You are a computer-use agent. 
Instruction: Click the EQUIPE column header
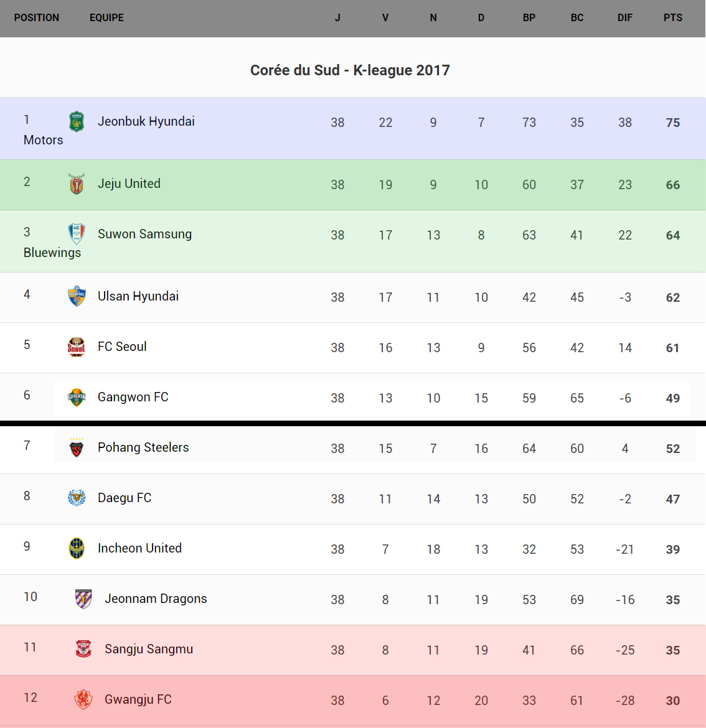[106, 18]
